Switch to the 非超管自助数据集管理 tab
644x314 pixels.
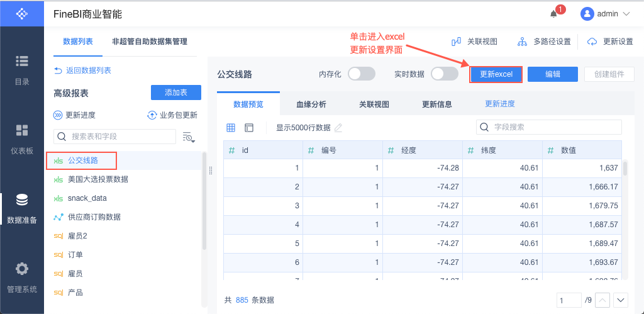150,42
